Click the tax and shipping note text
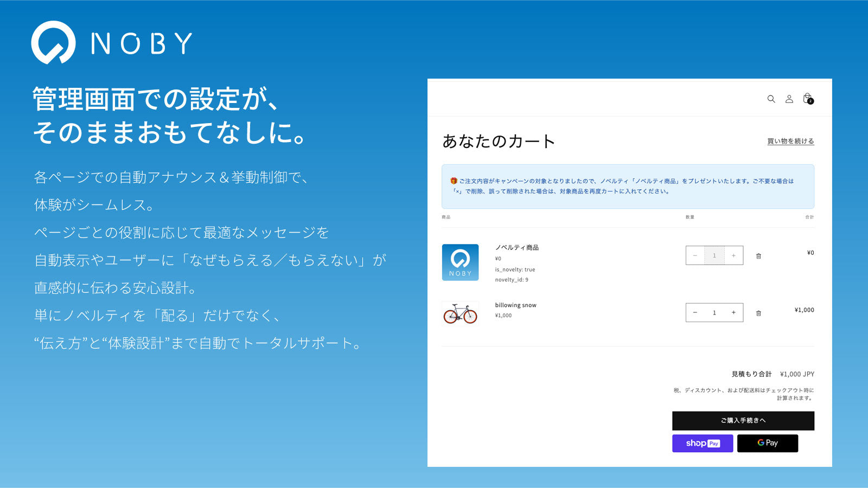868x488 pixels. (x=744, y=394)
